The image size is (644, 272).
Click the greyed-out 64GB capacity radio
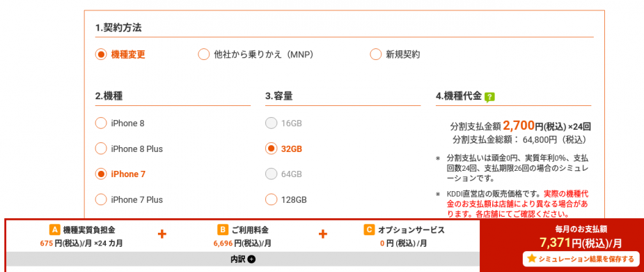(271, 174)
